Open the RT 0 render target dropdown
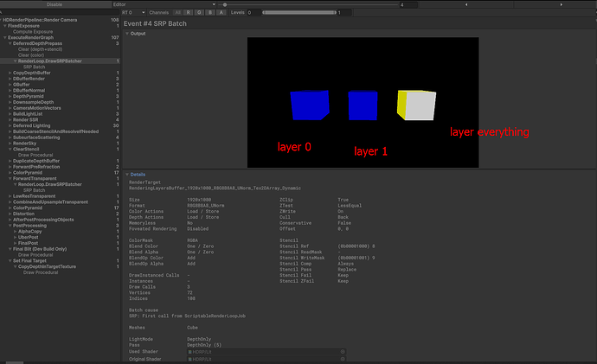 [134, 13]
